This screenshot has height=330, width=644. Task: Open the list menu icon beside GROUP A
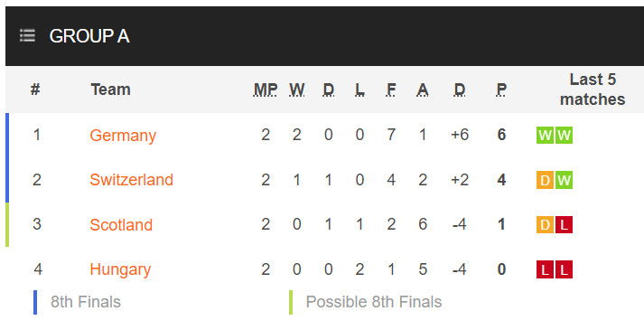click(27, 35)
